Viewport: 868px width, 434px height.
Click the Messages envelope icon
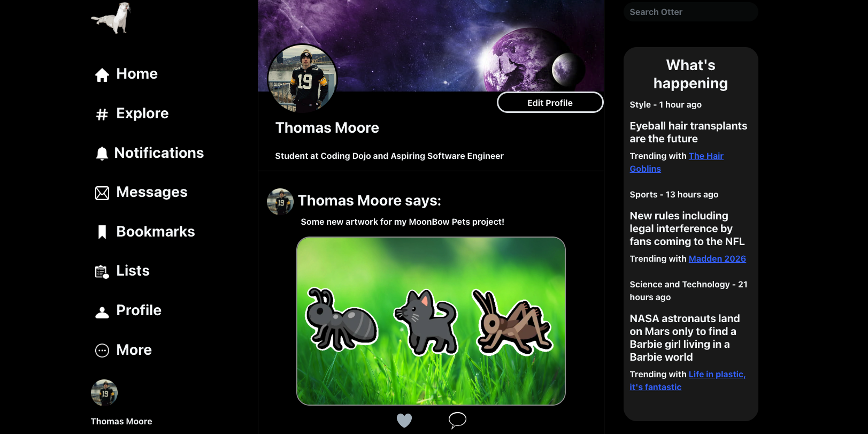point(102,193)
